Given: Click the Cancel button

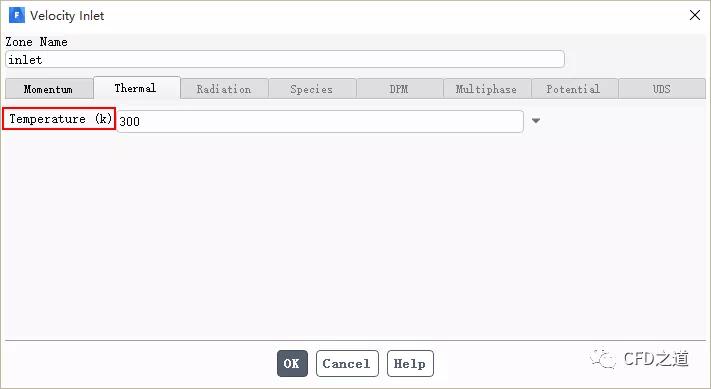Looking at the screenshot, I should coord(347,363).
